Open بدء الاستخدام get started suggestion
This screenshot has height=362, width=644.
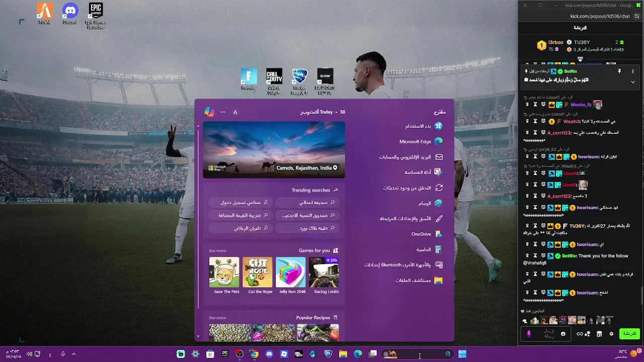[x=424, y=126]
